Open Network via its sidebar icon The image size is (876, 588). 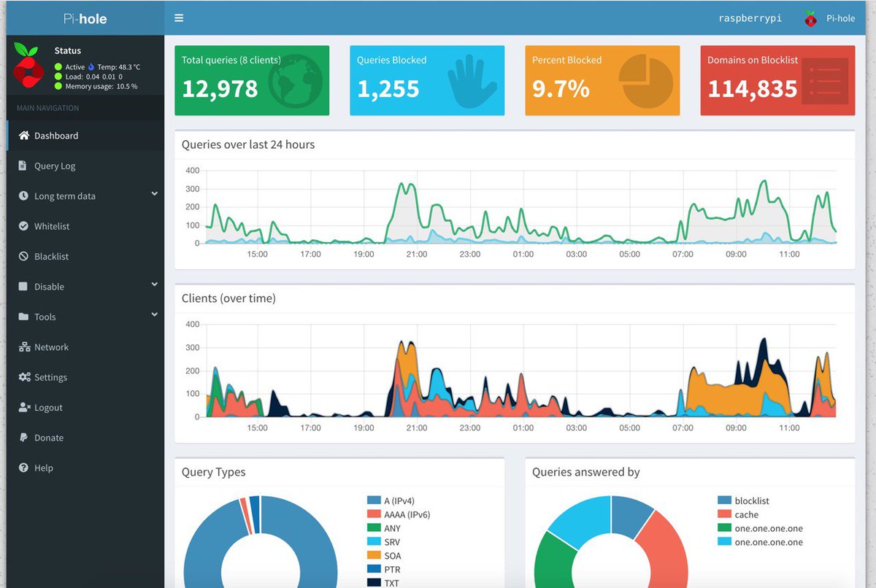point(23,347)
